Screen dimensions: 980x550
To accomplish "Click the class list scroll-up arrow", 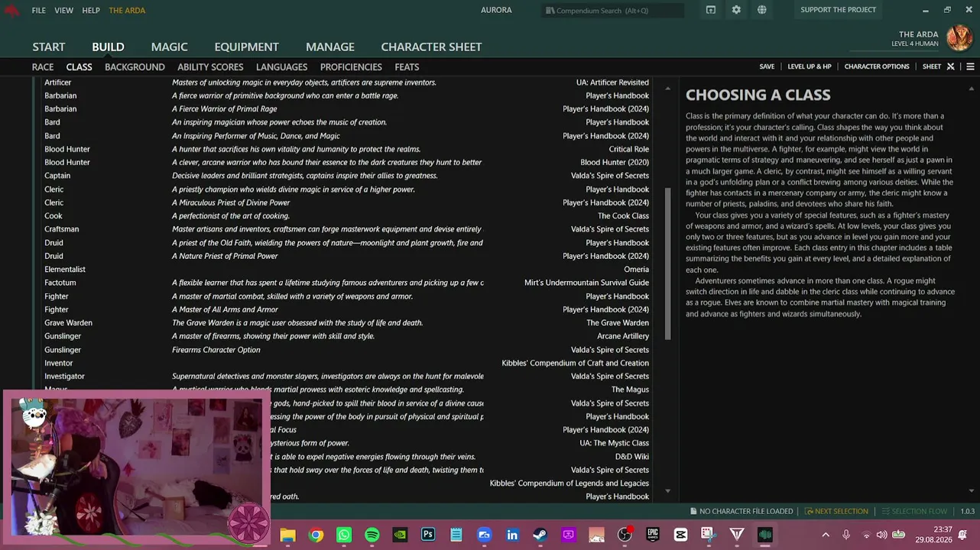I will [668, 89].
